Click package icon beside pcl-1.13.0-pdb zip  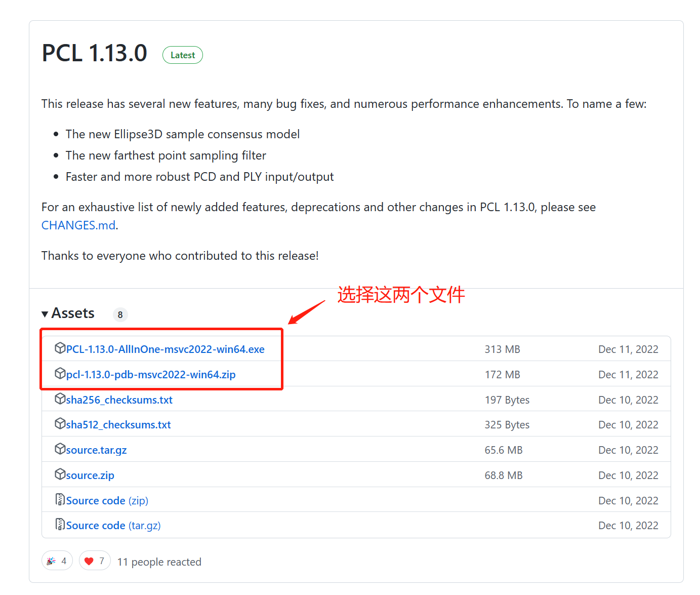click(x=60, y=373)
